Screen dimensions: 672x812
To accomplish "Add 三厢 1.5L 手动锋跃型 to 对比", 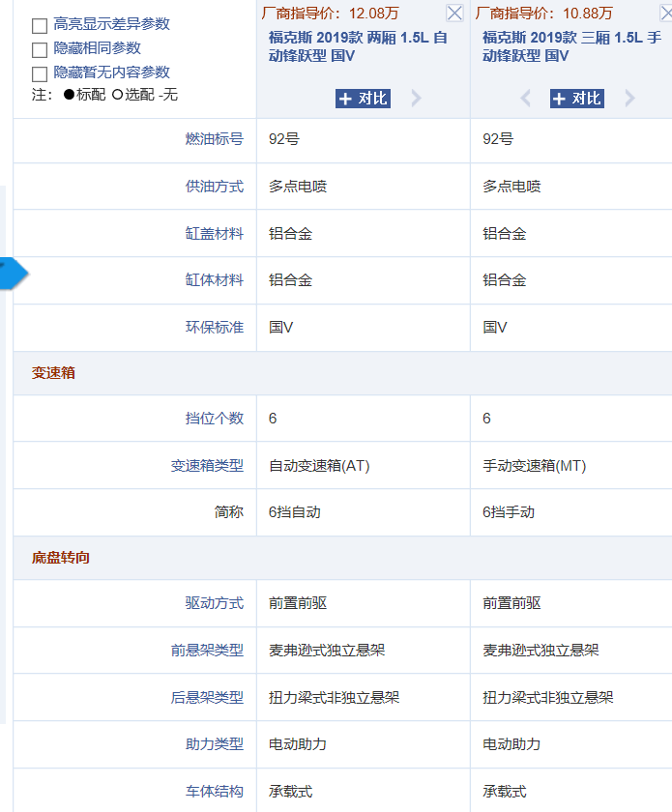I will pyautogui.click(x=576, y=99).
